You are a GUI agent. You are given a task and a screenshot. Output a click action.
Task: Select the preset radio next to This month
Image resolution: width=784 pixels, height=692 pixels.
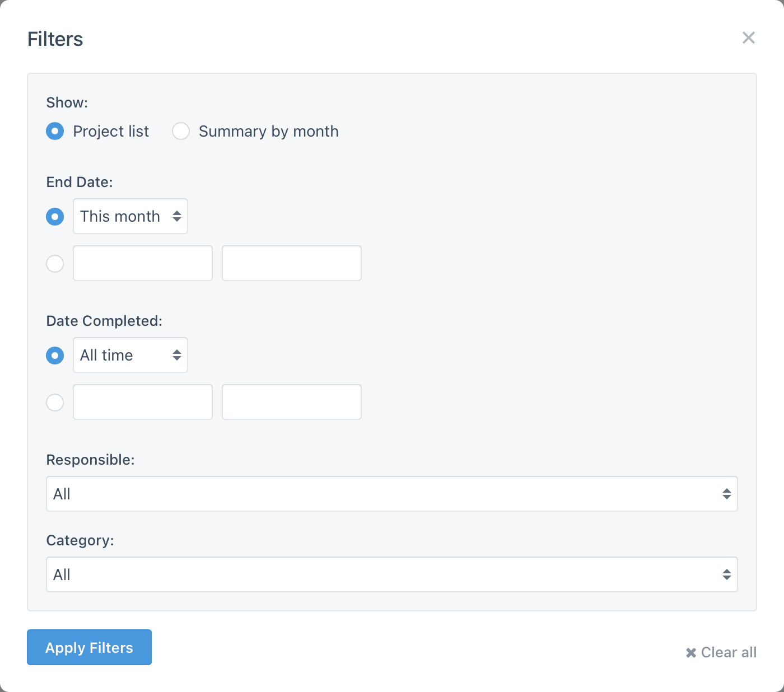(x=55, y=216)
